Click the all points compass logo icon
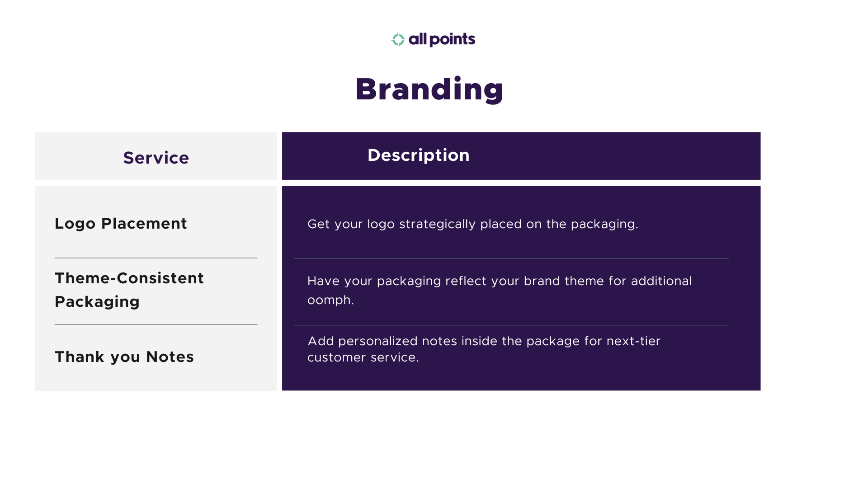 coord(398,40)
